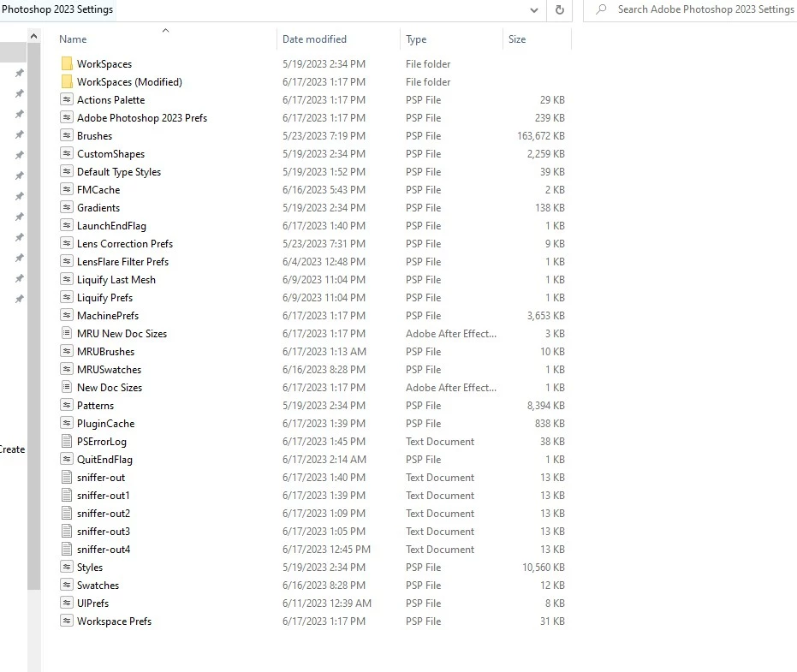Click the MRU New Doc Sizes file icon

(67, 334)
